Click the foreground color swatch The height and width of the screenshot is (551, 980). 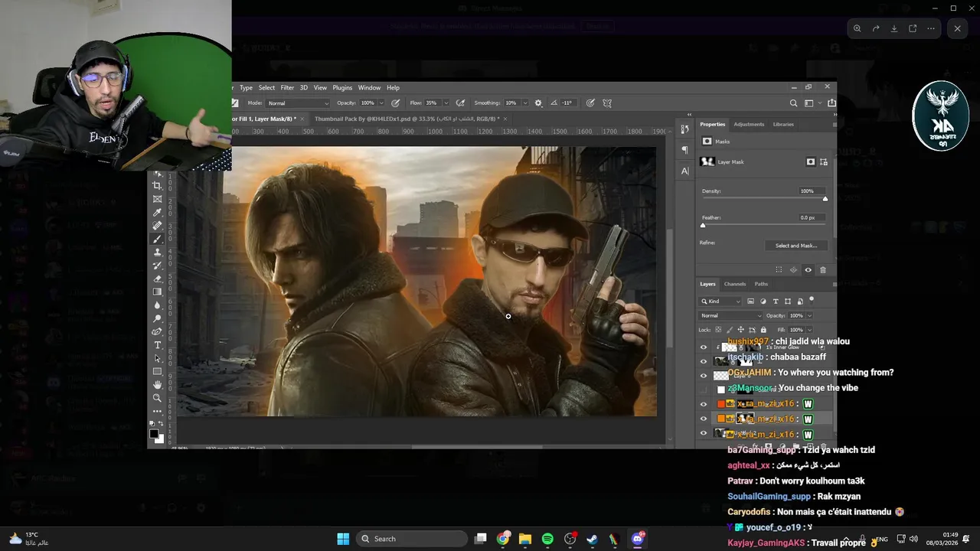[153, 434]
